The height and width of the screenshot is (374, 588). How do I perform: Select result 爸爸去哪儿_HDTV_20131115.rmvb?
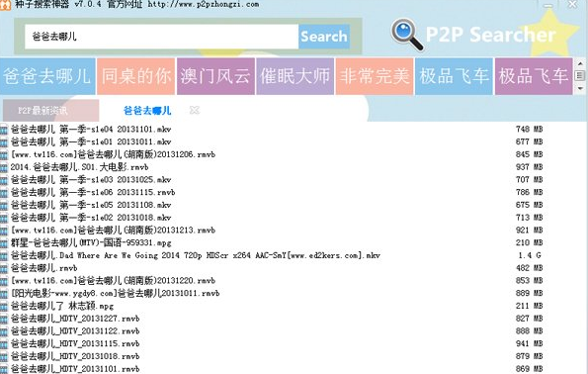75,343
